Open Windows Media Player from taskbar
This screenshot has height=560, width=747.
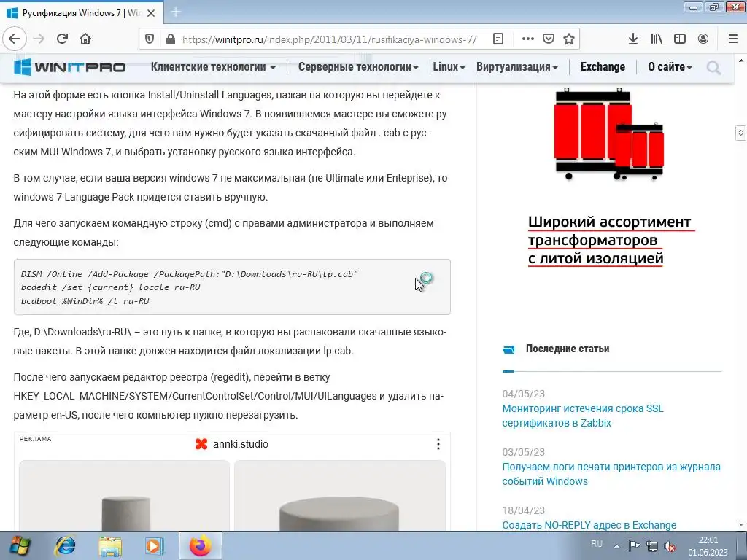[155, 545]
